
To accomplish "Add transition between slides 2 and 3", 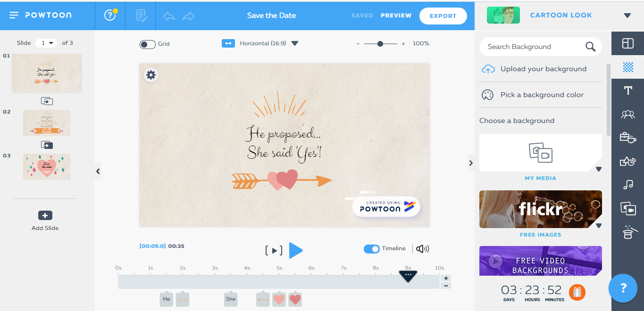I will point(47,145).
